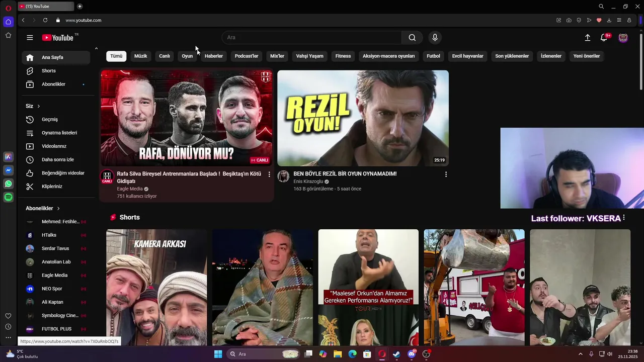
Task: Reload the page with the refresh button
Action: [x=45, y=20]
